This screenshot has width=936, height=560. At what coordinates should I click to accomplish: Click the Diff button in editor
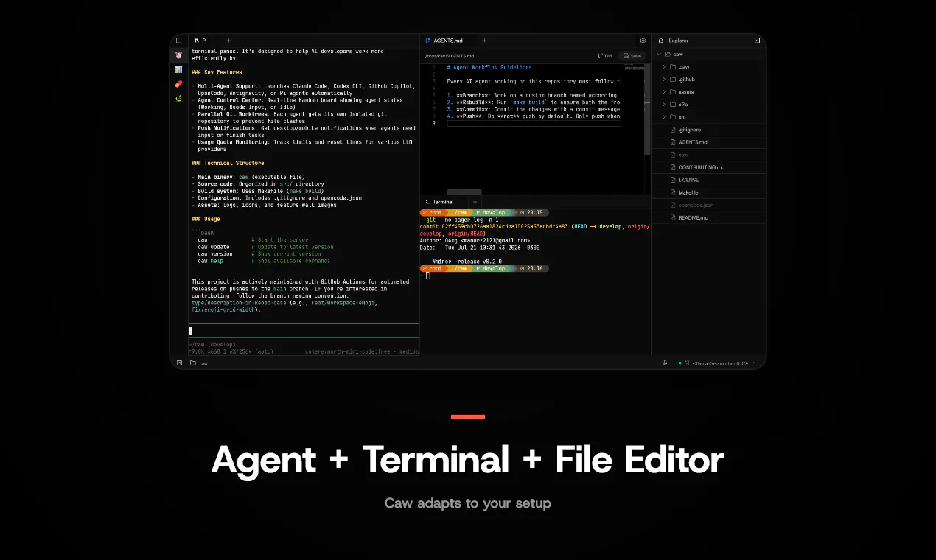(x=604, y=55)
